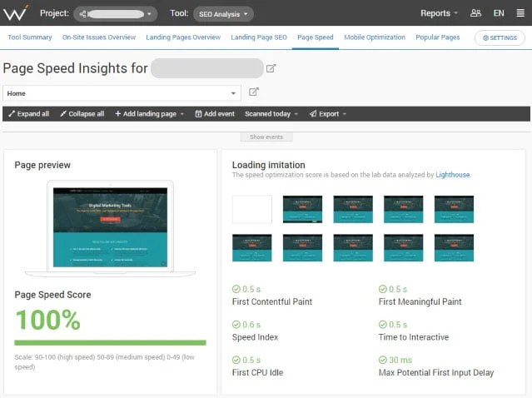
Task: Click the Settings button
Action: 500,37
